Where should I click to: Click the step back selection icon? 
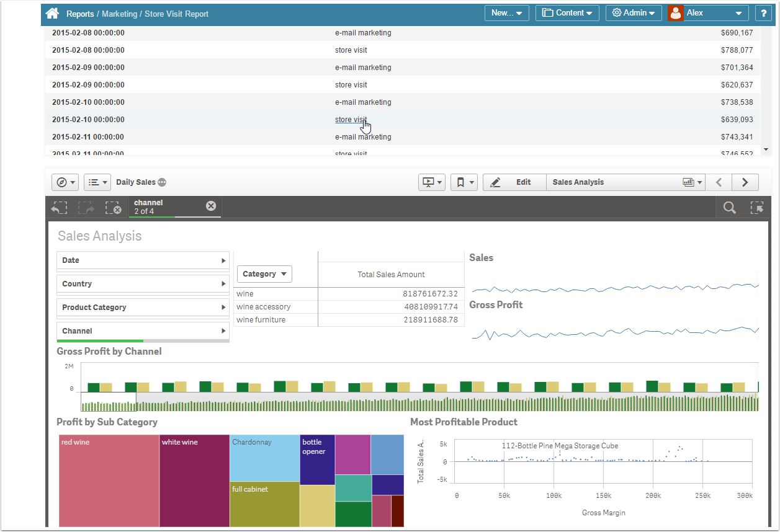coord(59,208)
